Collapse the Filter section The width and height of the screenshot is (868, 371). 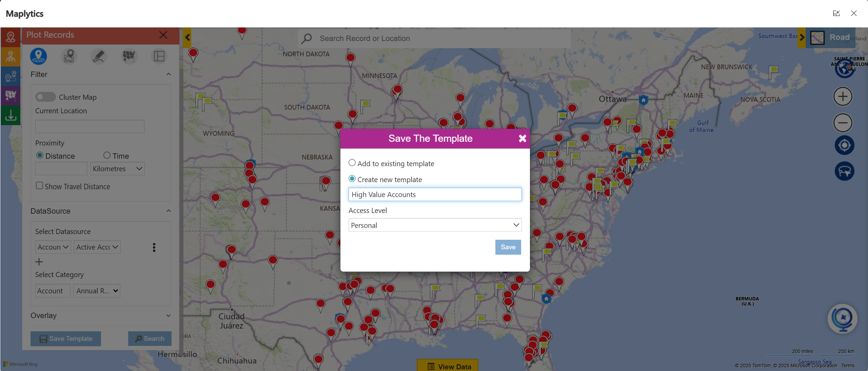169,74
